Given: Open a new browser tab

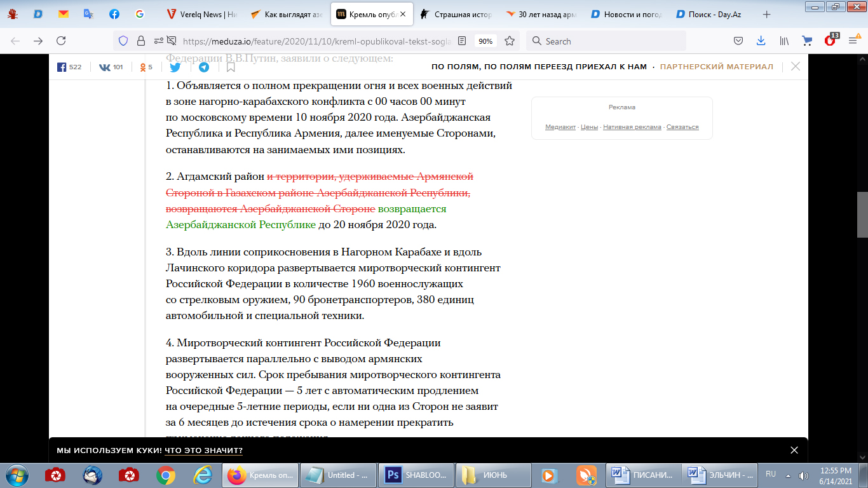Looking at the screenshot, I should [x=766, y=14].
